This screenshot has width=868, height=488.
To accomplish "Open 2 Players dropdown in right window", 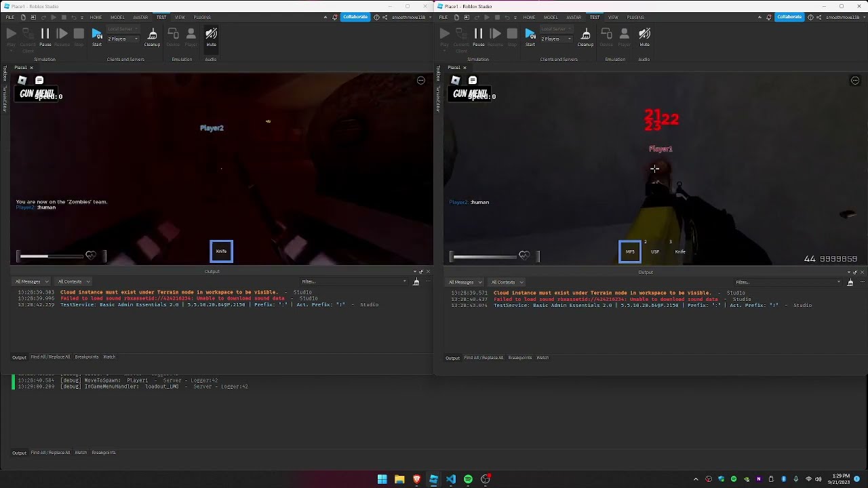I will coord(556,39).
